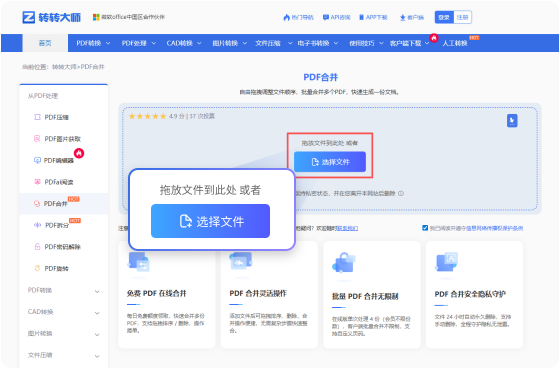This screenshot has height=369, width=560.
Task: Click the PDF合并 page title
Action: point(321,77)
